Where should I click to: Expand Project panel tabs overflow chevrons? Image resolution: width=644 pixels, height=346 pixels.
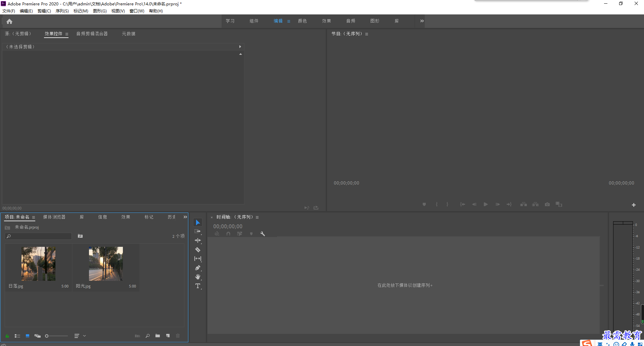coord(185,217)
